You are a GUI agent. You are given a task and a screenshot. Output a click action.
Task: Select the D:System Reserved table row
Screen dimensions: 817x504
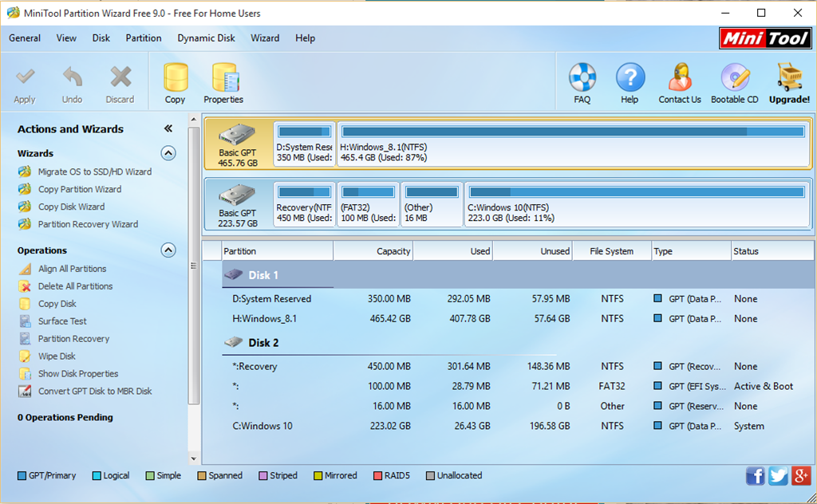(x=518, y=299)
